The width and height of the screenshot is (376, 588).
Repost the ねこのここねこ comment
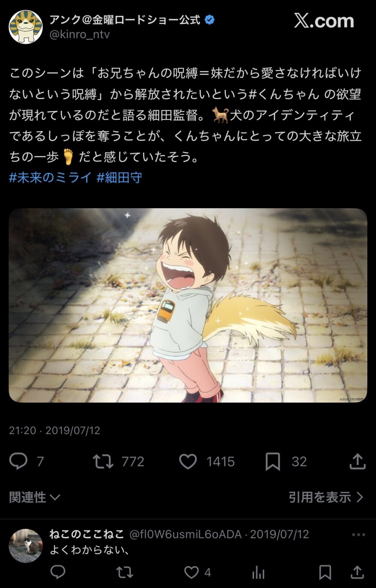pyautogui.click(x=124, y=572)
